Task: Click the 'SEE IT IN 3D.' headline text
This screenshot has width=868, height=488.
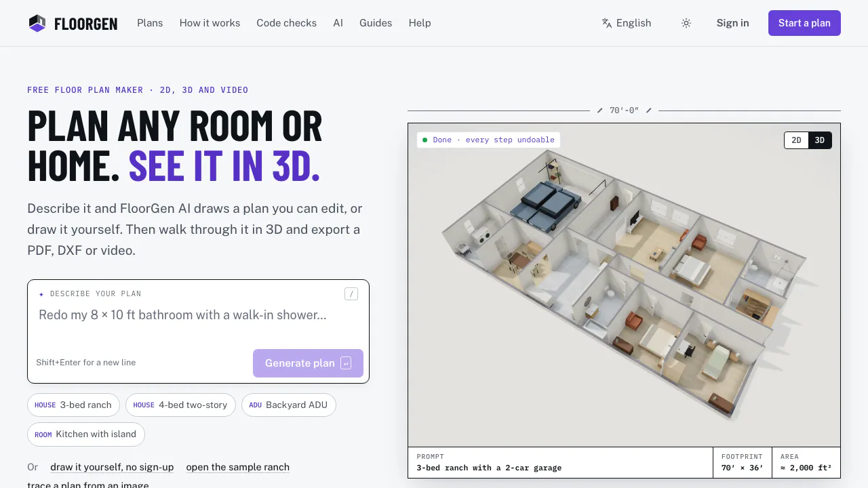Action: click(x=224, y=165)
